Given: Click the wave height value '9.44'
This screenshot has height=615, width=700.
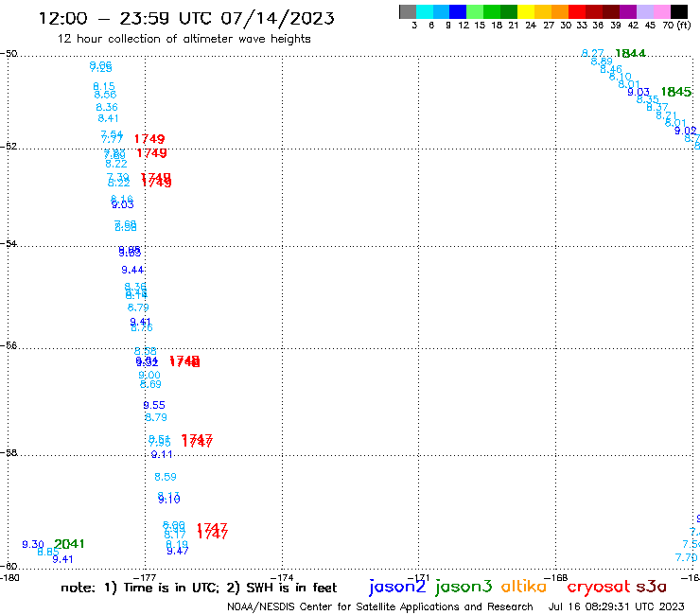Looking at the screenshot, I should 132,270.
